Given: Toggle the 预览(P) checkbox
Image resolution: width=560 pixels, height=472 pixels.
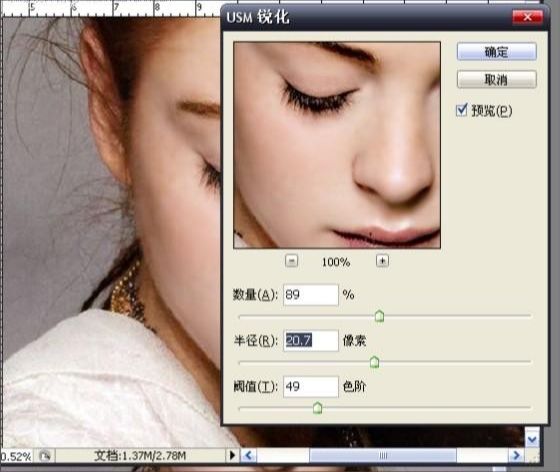Looking at the screenshot, I should [x=461, y=110].
